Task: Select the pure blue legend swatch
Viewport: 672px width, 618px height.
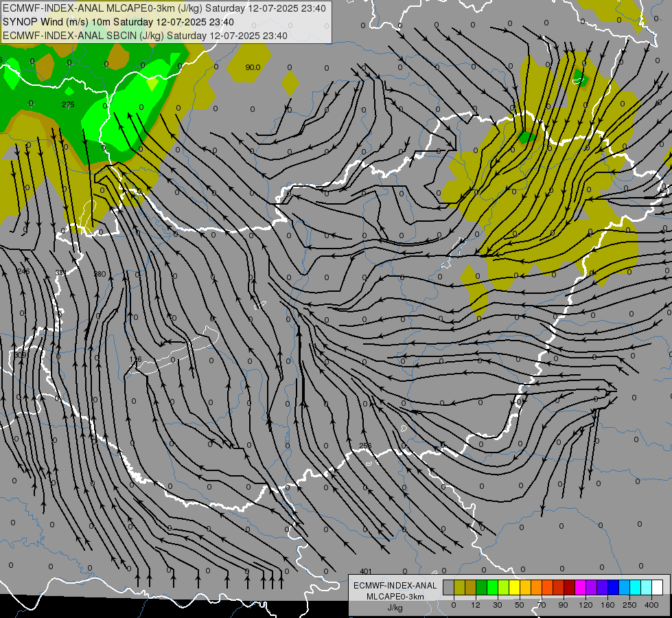Action: click(x=613, y=587)
